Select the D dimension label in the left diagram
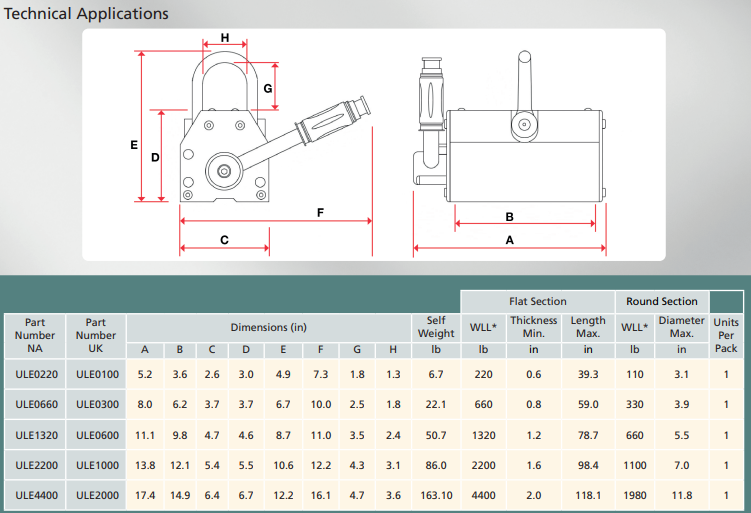 (155, 158)
